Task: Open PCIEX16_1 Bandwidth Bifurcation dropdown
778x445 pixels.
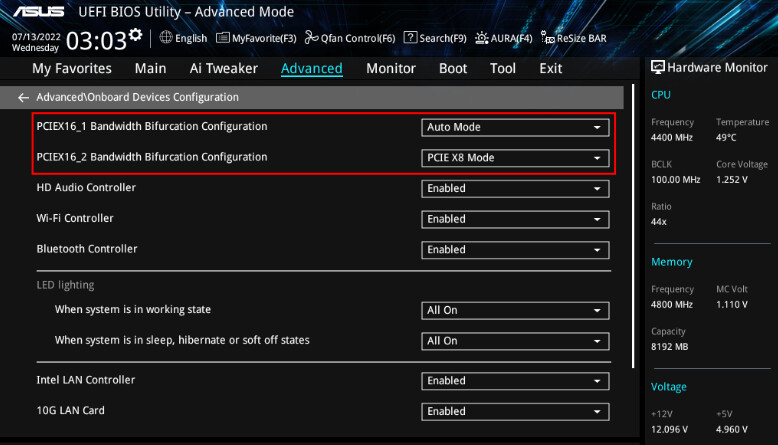Action: 515,127
